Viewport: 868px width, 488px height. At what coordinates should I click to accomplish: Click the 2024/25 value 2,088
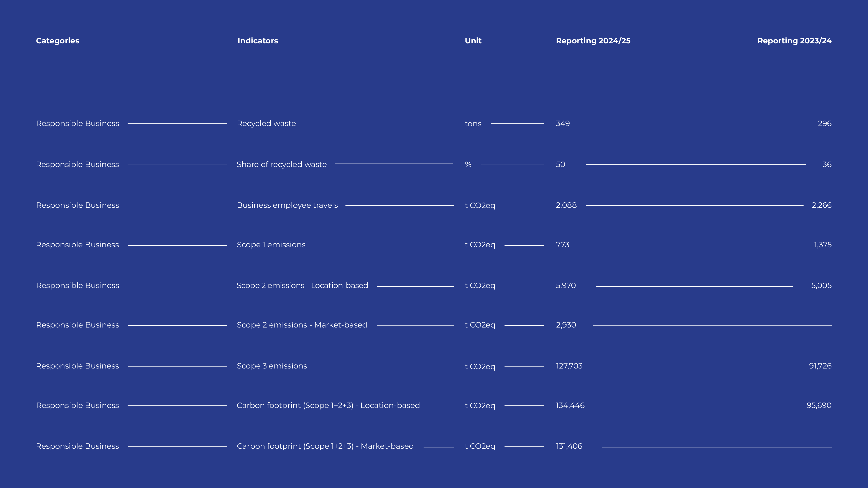click(x=566, y=205)
